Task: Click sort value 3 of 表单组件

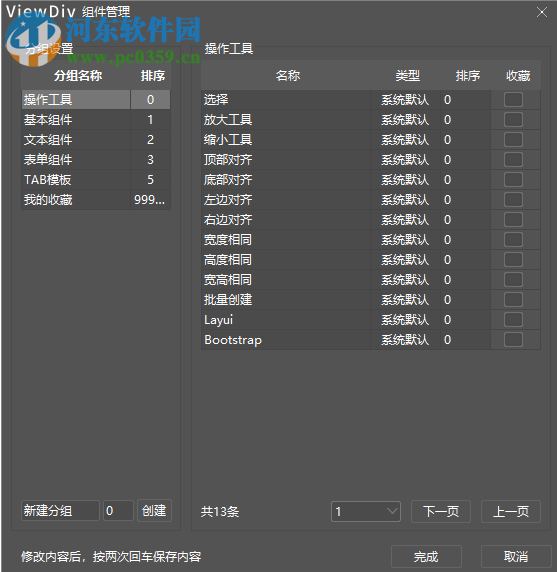Action: (x=150, y=160)
